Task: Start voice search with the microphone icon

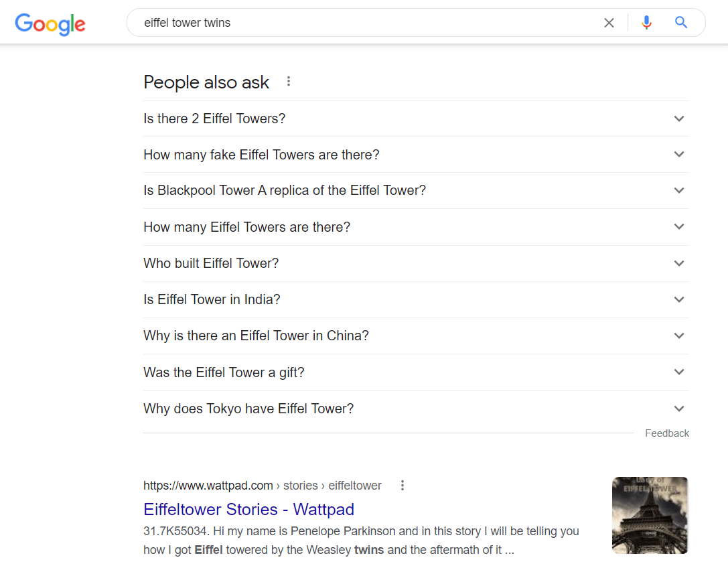Action: pos(646,22)
